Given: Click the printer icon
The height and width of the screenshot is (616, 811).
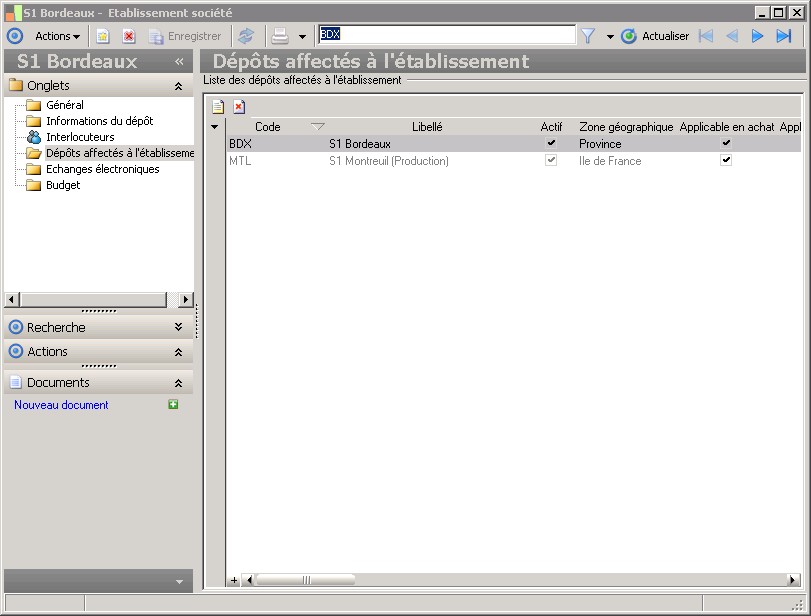Looking at the screenshot, I should pyautogui.click(x=280, y=36).
